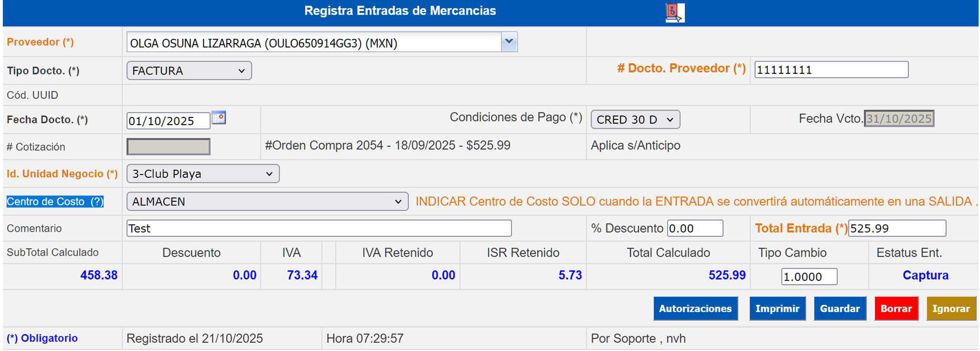
Task: Click the highlighted Centro de Costo (?) label
Action: point(55,202)
